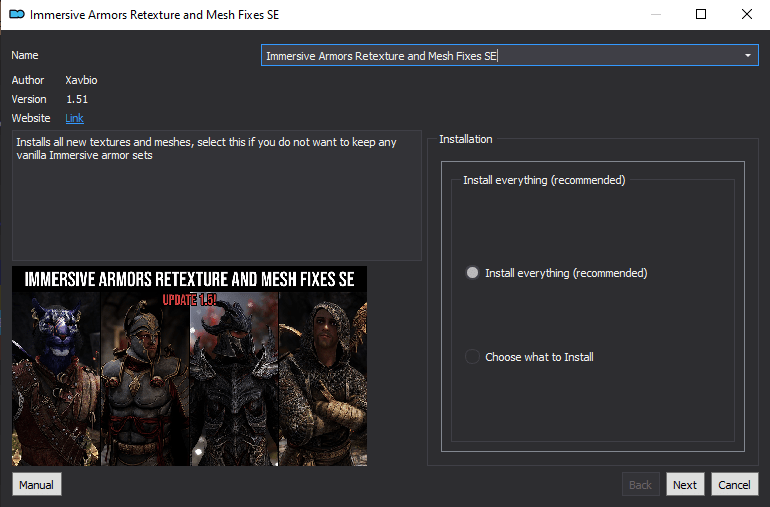The image size is (770, 507).
Task: Minimize the installer window
Action: pos(656,14)
